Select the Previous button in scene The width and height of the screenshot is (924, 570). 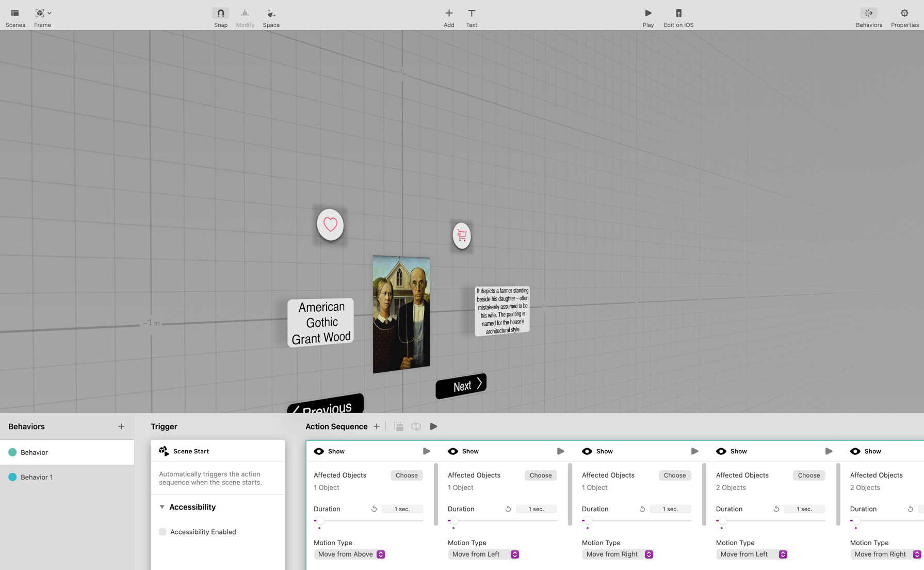click(326, 405)
